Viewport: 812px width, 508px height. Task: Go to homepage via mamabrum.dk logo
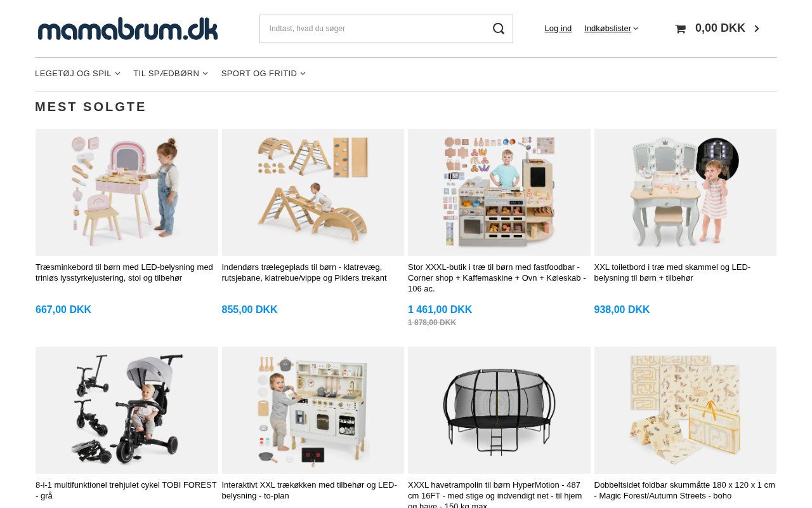click(128, 29)
